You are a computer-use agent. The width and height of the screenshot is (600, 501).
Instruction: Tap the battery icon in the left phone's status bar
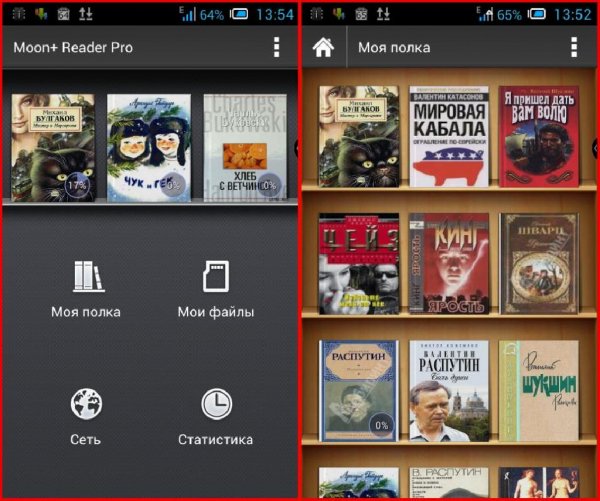(x=239, y=15)
